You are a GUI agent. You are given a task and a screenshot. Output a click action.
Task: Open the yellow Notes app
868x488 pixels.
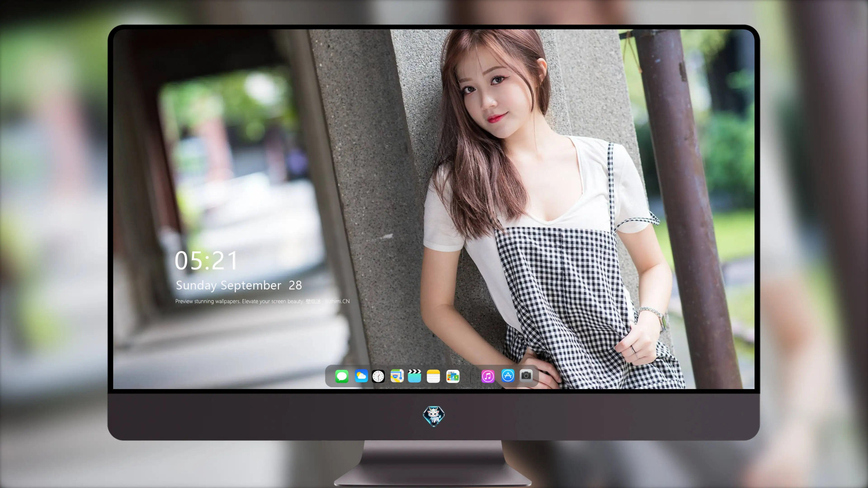click(x=433, y=376)
